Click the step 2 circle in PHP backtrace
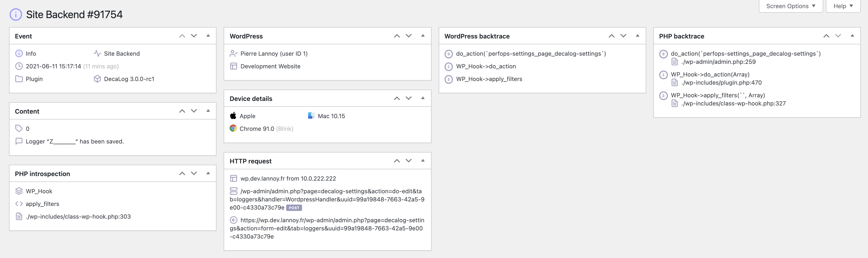The height and width of the screenshot is (258, 868). (x=663, y=96)
